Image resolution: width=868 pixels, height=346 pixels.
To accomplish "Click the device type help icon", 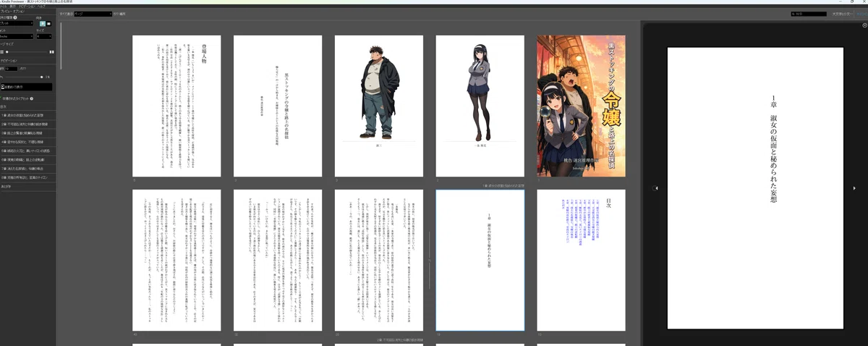I will point(16,17).
